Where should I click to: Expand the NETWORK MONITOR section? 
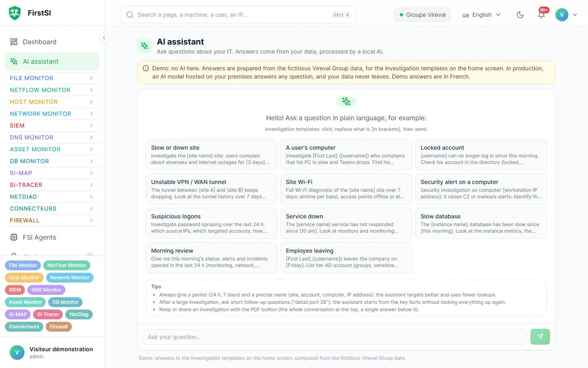[x=52, y=114]
